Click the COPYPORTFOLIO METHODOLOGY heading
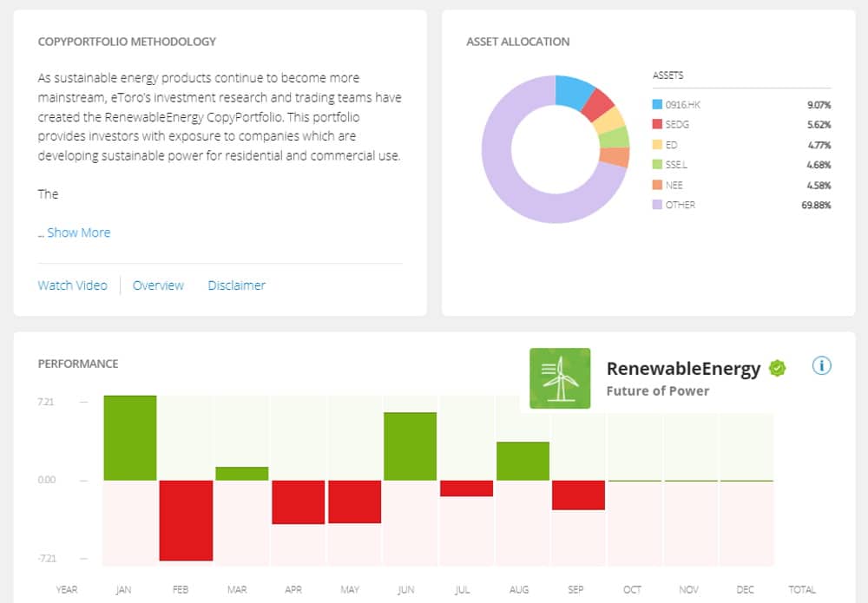The width and height of the screenshot is (868, 603). 127,42
